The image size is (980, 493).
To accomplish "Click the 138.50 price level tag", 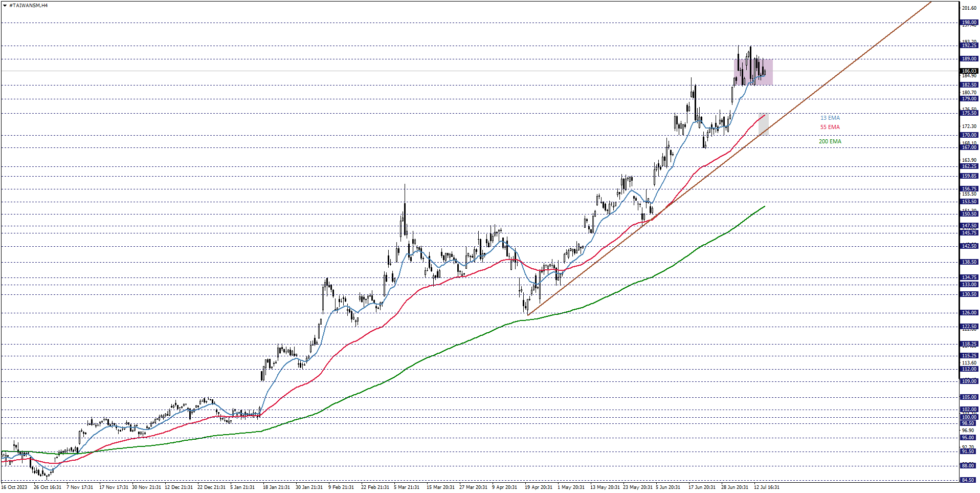I will click(969, 262).
